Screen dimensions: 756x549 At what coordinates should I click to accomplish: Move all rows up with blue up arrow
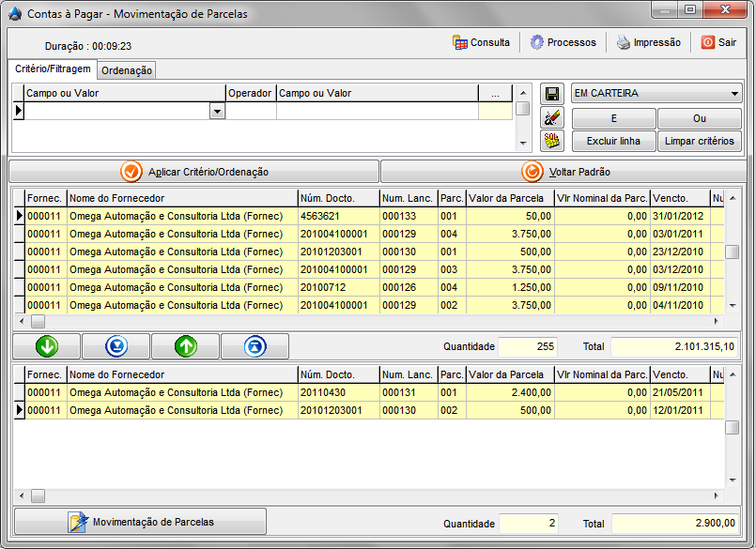click(x=255, y=346)
